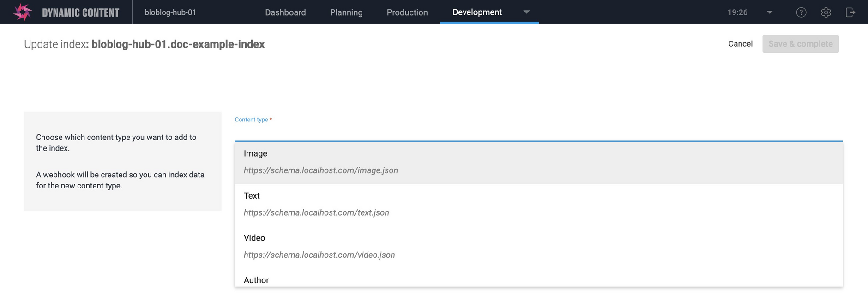Click the Content type combo box field
The height and width of the screenshot is (303, 868).
[x=538, y=133]
